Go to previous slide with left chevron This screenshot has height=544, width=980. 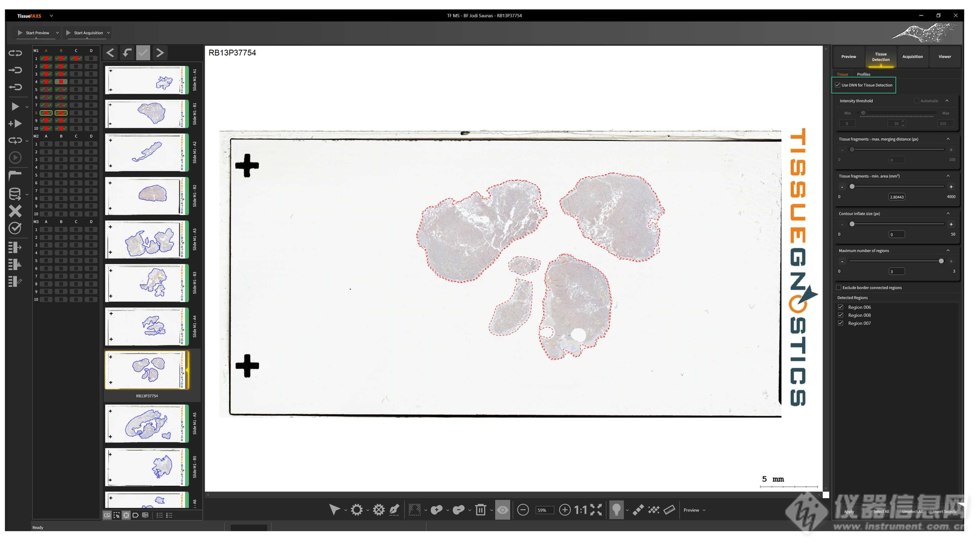tap(110, 53)
